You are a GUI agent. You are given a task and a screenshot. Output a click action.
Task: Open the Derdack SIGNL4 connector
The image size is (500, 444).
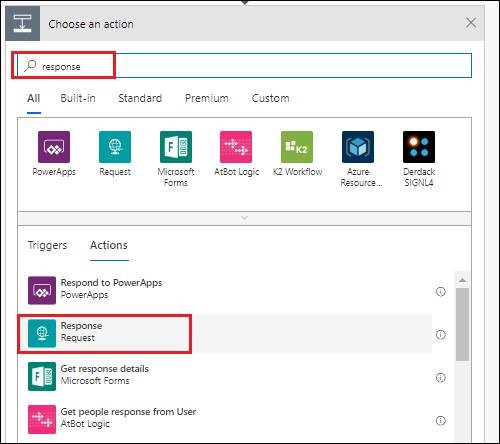click(419, 147)
